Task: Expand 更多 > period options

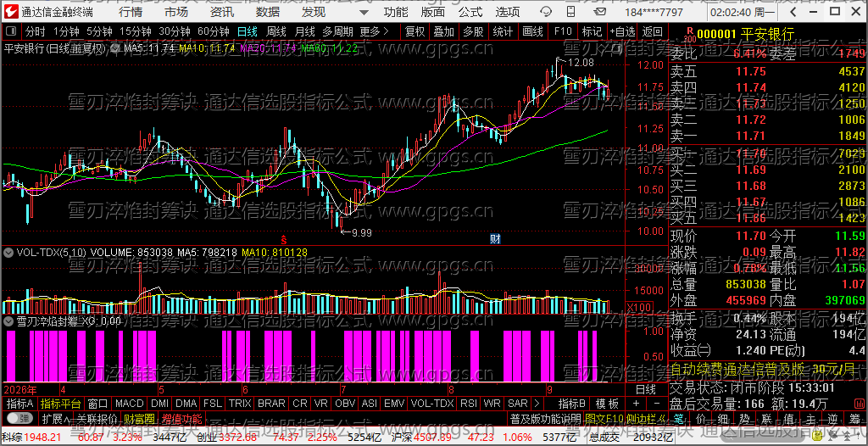Action: [374, 31]
